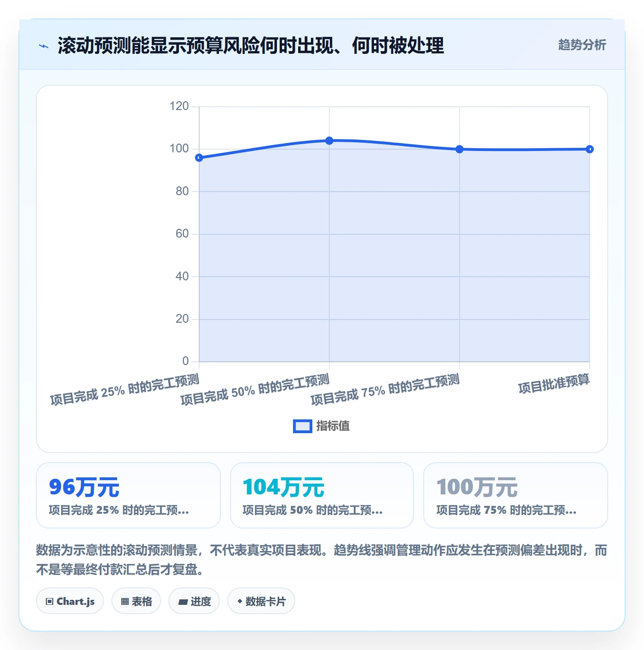Select the data point for 项目完成 75% 时的完工预测

pyautogui.click(x=460, y=149)
